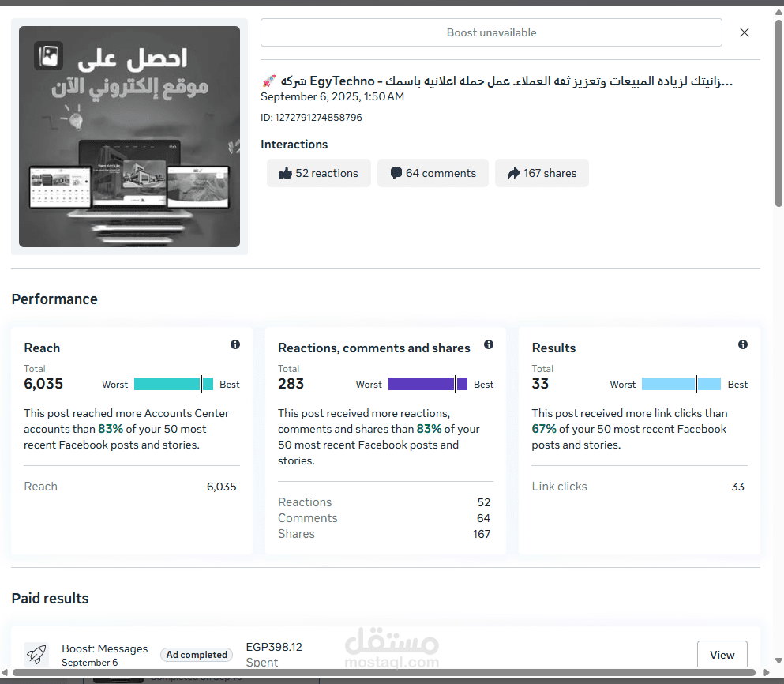Click the 52 reactions chip

pyautogui.click(x=319, y=173)
